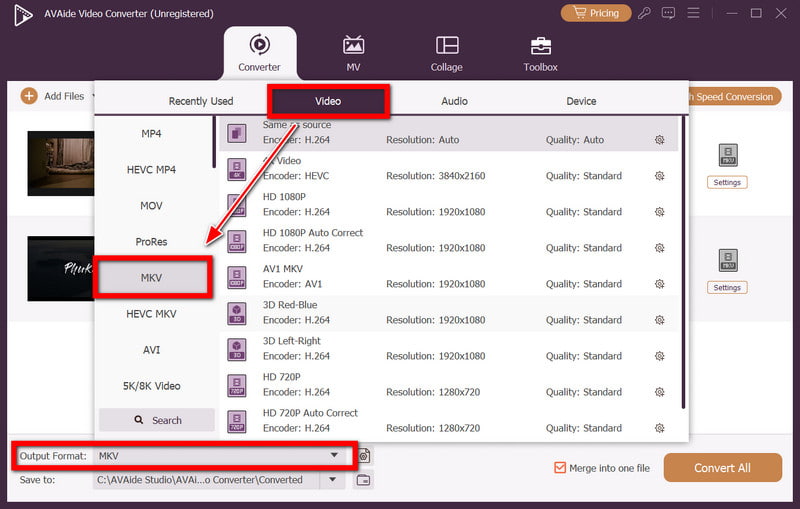Open the Save to path dropdown arrow

coord(333,480)
